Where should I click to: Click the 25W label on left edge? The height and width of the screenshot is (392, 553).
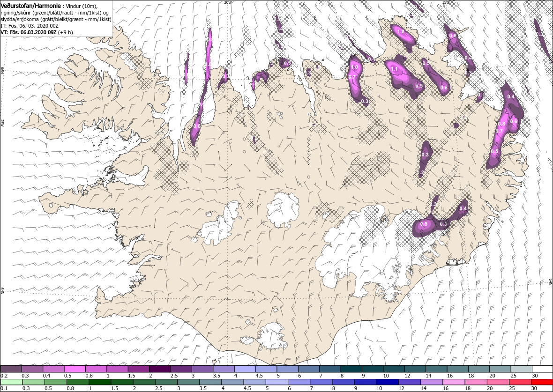pyautogui.click(x=2, y=123)
